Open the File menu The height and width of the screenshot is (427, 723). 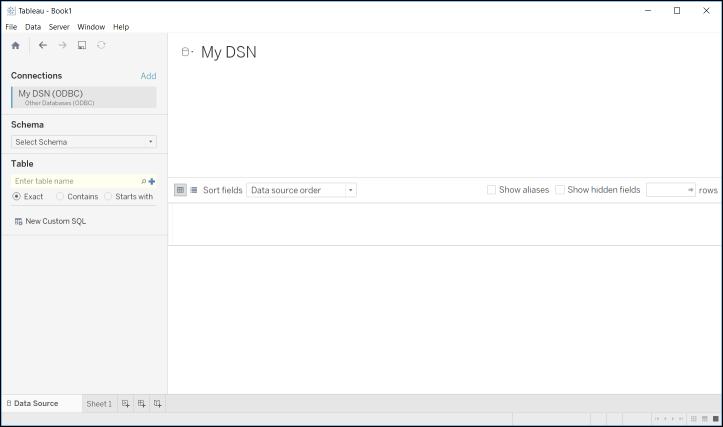[11, 27]
